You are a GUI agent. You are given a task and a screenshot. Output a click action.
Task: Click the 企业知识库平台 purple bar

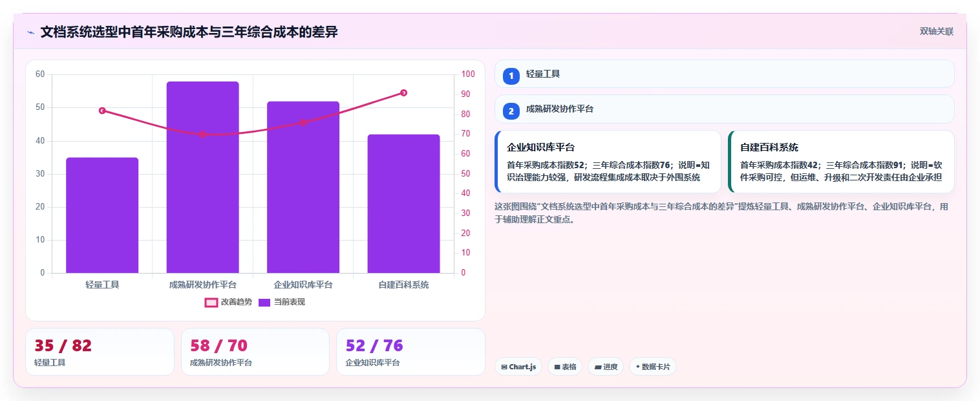point(303,187)
